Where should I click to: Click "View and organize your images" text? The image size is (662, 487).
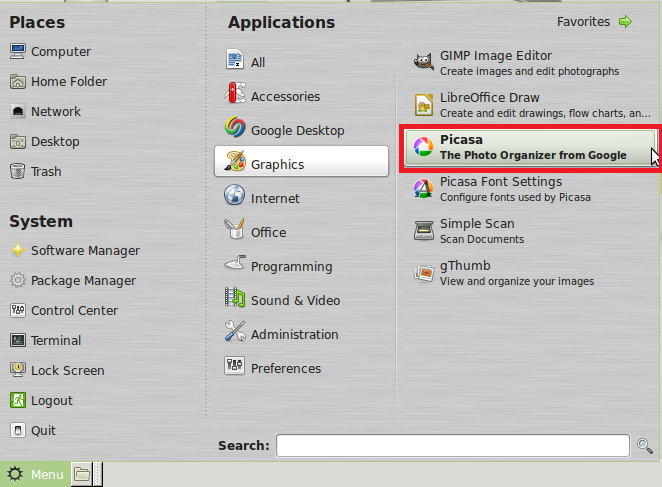point(517,281)
